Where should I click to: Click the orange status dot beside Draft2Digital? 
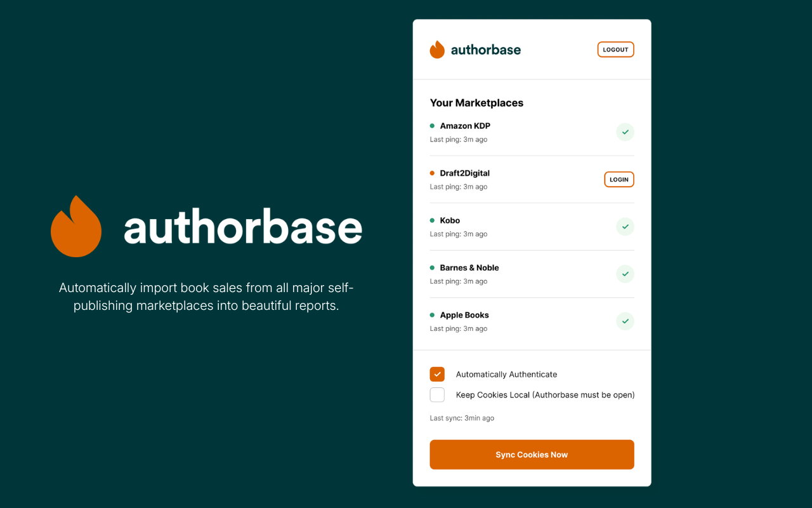click(x=432, y=173)
